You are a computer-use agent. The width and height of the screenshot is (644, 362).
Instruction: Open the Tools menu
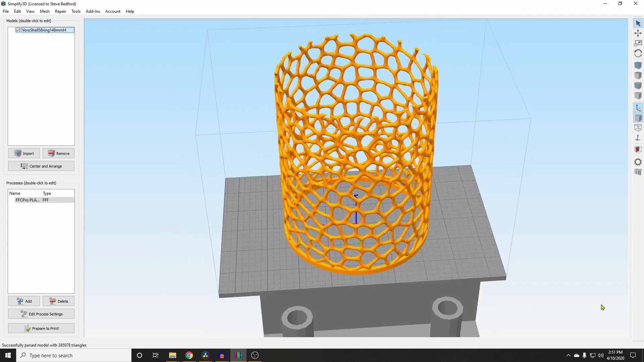coord(76,11)
